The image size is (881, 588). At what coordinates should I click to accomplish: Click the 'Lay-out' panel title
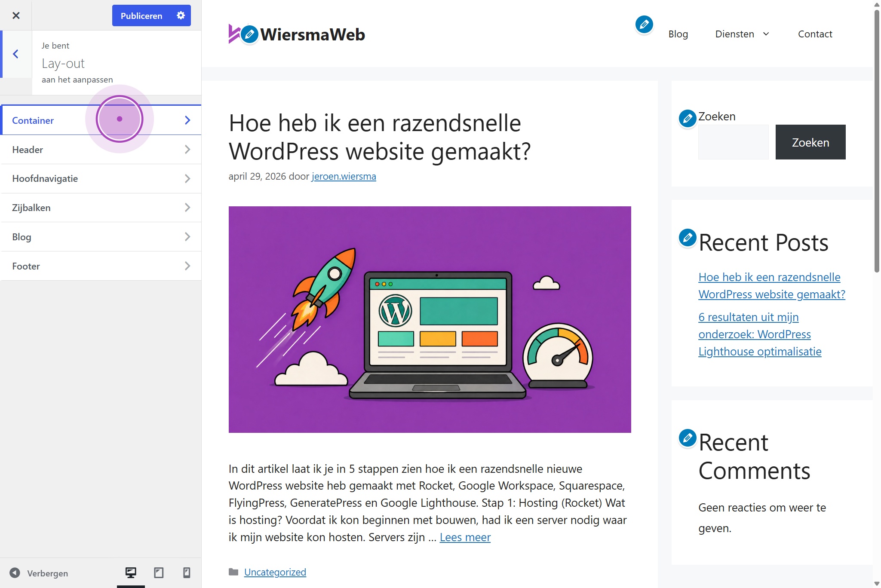coord(63,64)
